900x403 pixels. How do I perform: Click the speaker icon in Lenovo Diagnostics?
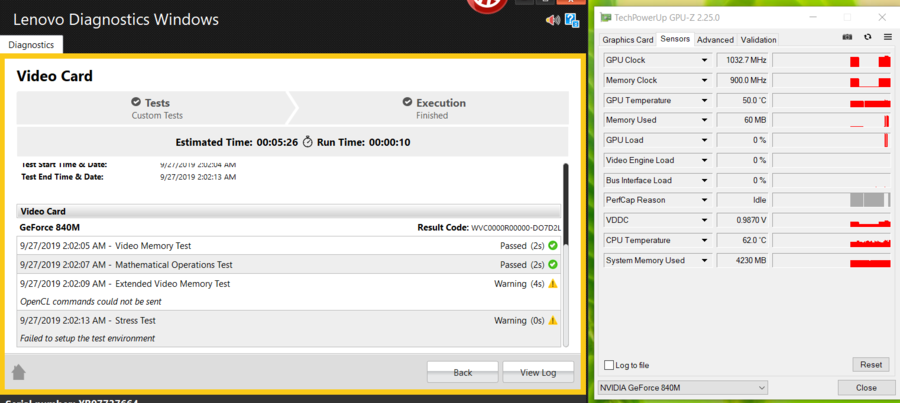click(552, 21)
